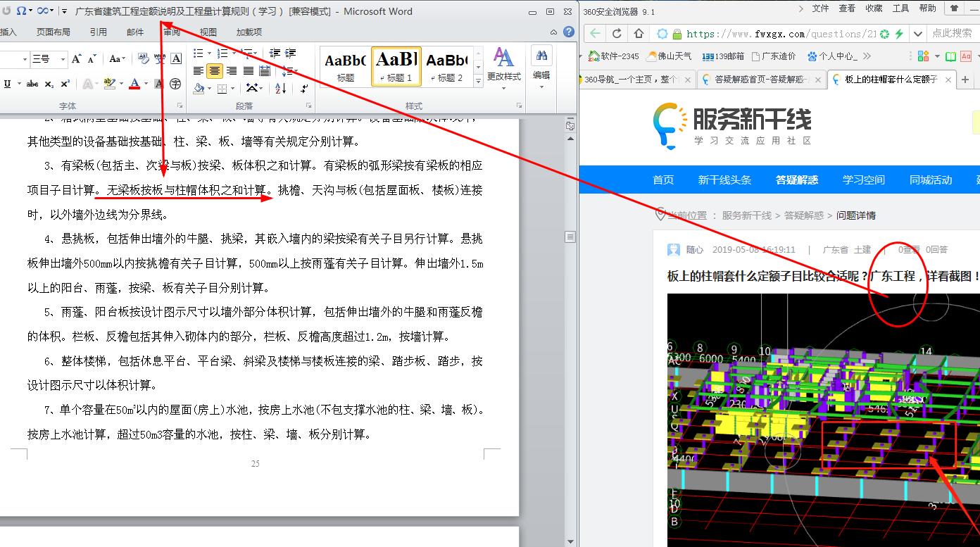Open the browser address history dropdown
The height and width of the screenshot is (547, 980).
pyautogui.click(x=917, y=33)
